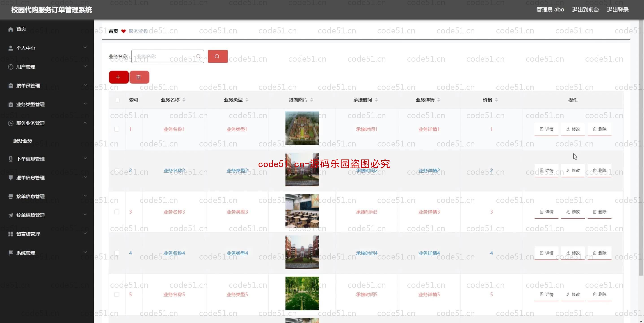This screenshot has width=644, height=323.
Task: Toggle the checkbox for row 4
Action: (117, 253)
